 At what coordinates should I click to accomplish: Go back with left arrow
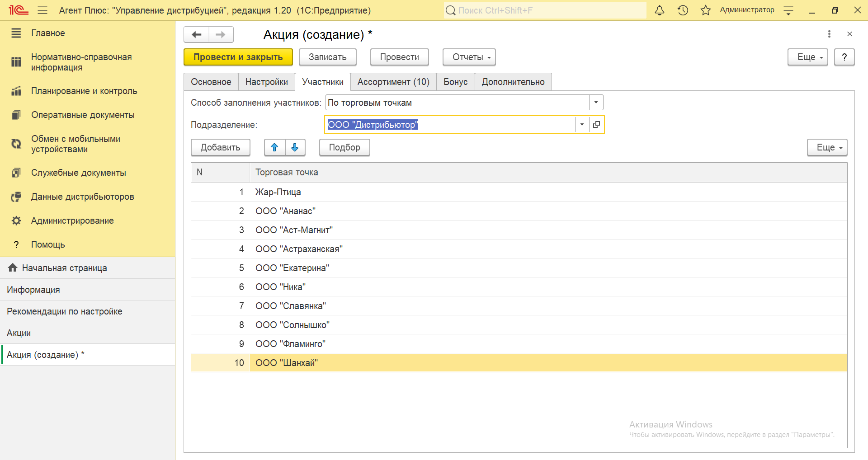click(197, 34)
